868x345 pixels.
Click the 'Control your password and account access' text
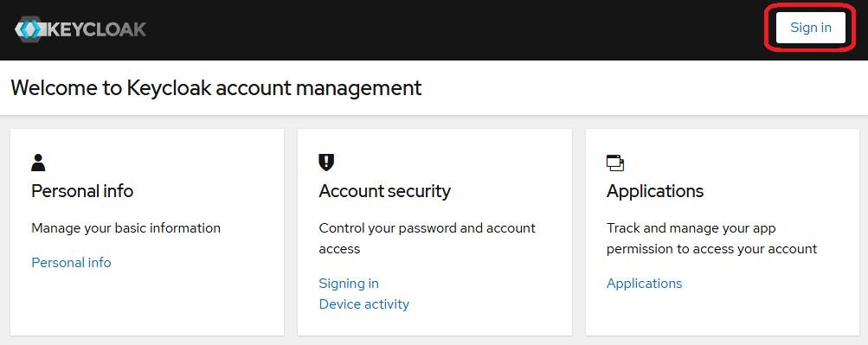(428, 239)
